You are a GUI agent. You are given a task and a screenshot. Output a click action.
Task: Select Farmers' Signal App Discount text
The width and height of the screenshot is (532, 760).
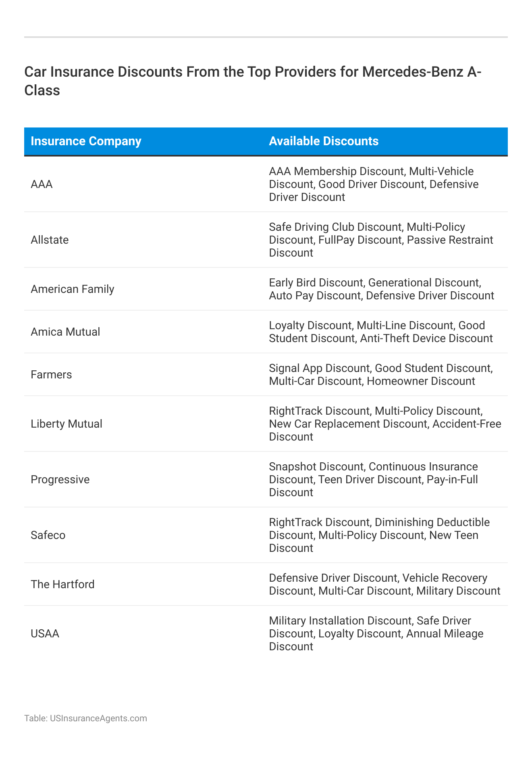381,375
